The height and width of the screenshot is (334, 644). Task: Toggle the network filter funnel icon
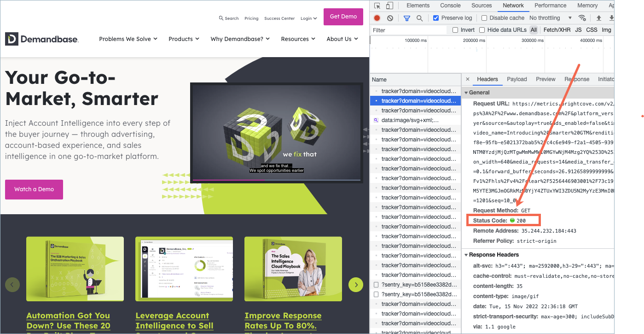[x=407, y=18]
